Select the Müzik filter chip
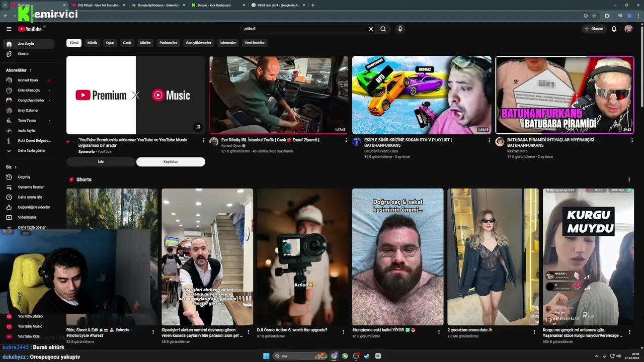 (x=92, y=43)
